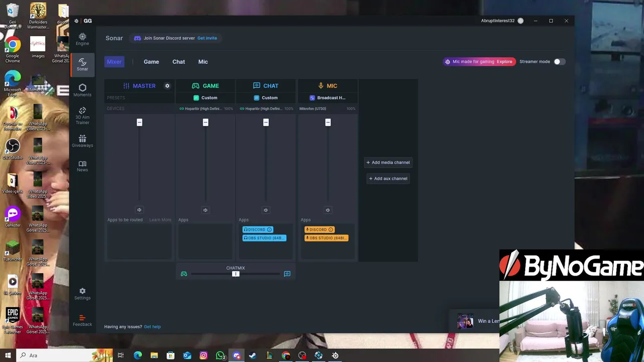This screenshot has width=644, height=362.
Task: Mute the Master channel
Action: point(139,210)
